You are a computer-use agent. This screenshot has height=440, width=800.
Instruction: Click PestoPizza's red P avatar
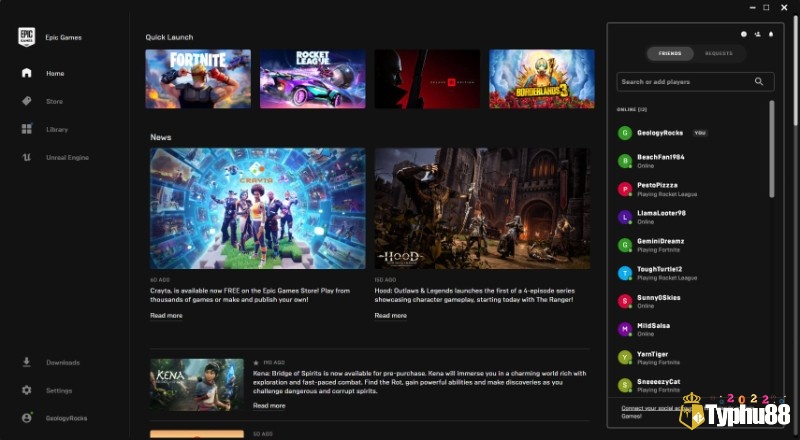[625, 189]
